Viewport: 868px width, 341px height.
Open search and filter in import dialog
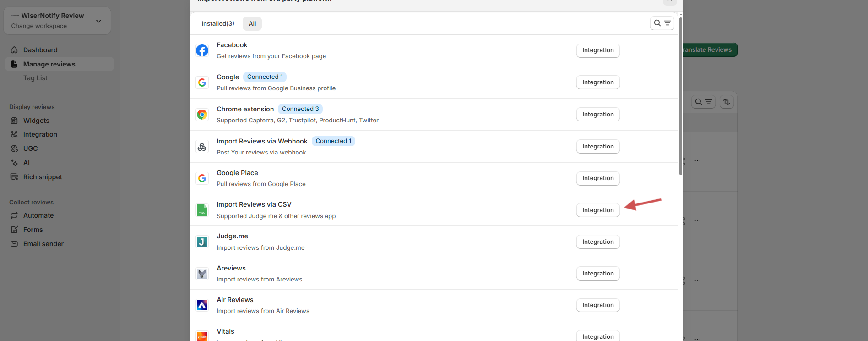[662, 23]
